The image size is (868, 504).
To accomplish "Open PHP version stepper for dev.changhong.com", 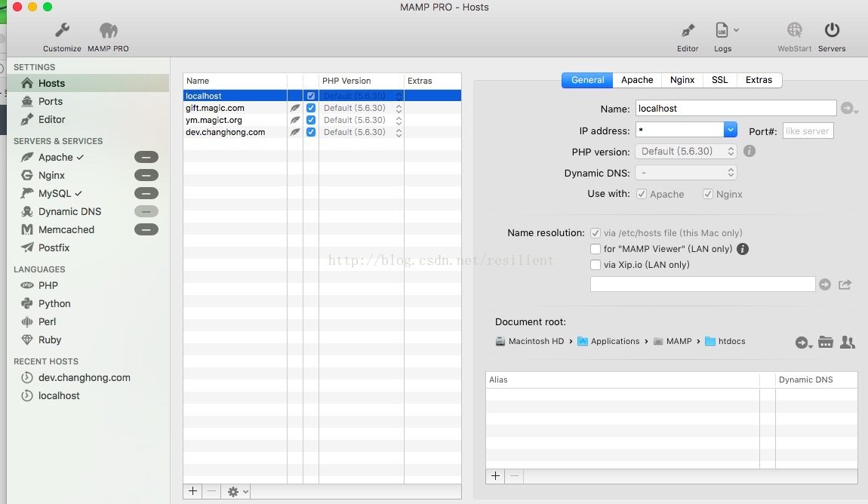I will [399, 133].
